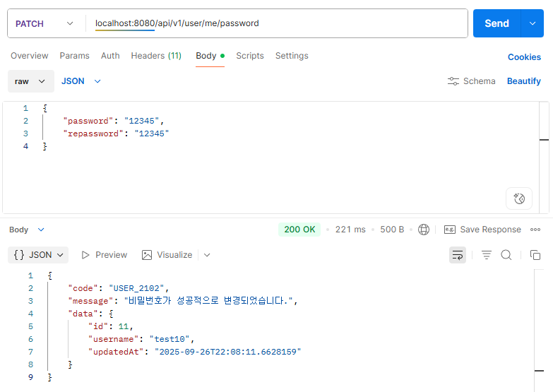The width and height of the screenshot is (553, 392).
Task: Open the response Body dropdown
Action: tap(27, 230)
